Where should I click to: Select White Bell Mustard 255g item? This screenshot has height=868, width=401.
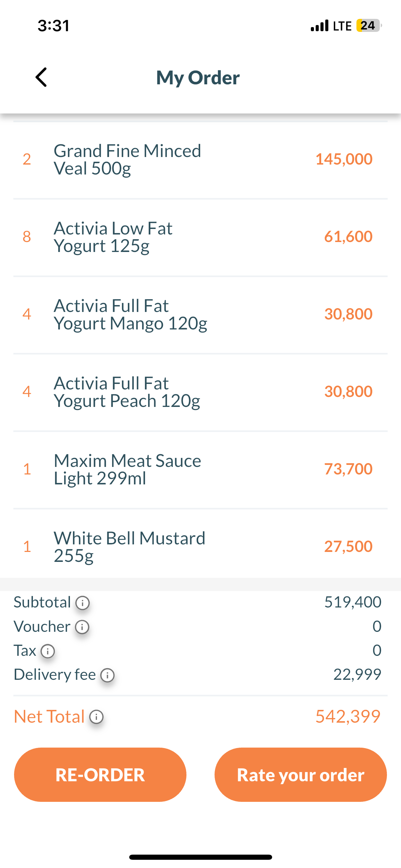[x=130, y=547]
